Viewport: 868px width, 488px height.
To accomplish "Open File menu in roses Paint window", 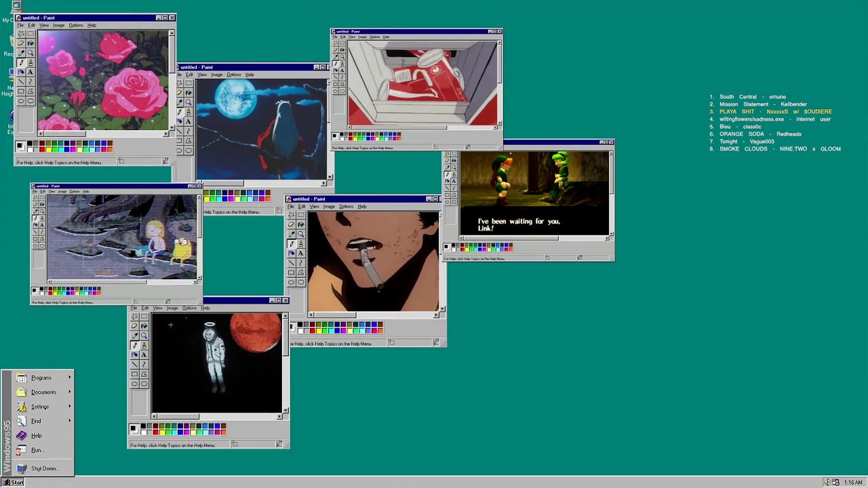I will coord(20,25).
